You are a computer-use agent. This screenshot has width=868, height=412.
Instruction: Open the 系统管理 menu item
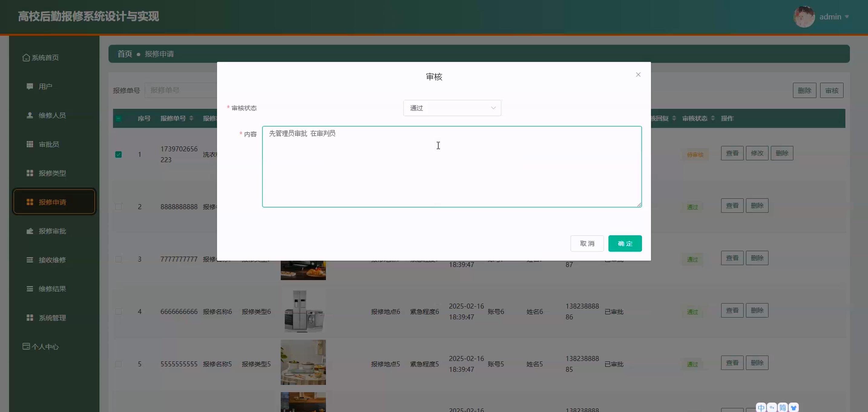[52, 318]
